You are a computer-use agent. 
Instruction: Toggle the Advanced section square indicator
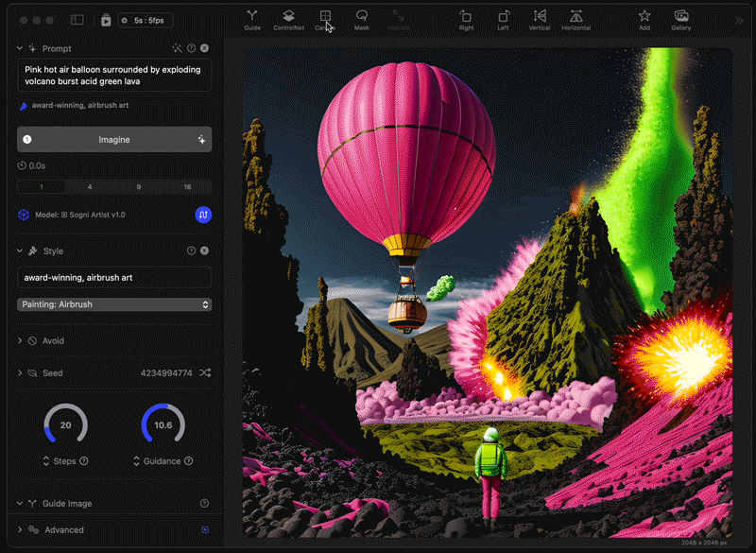pos(205,530)
